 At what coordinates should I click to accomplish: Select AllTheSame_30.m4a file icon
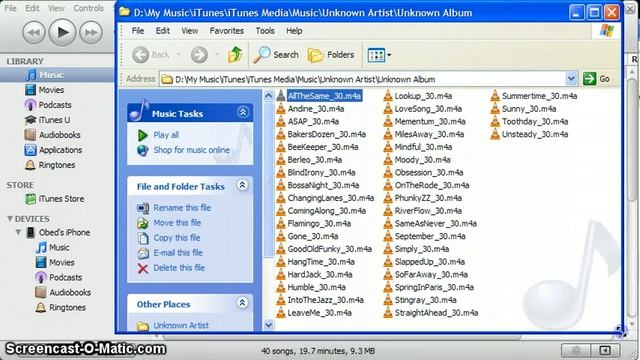click(281, 96)
